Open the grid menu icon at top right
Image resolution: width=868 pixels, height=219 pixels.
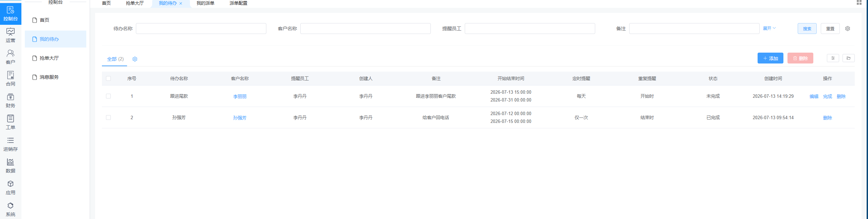coord(859,2)
